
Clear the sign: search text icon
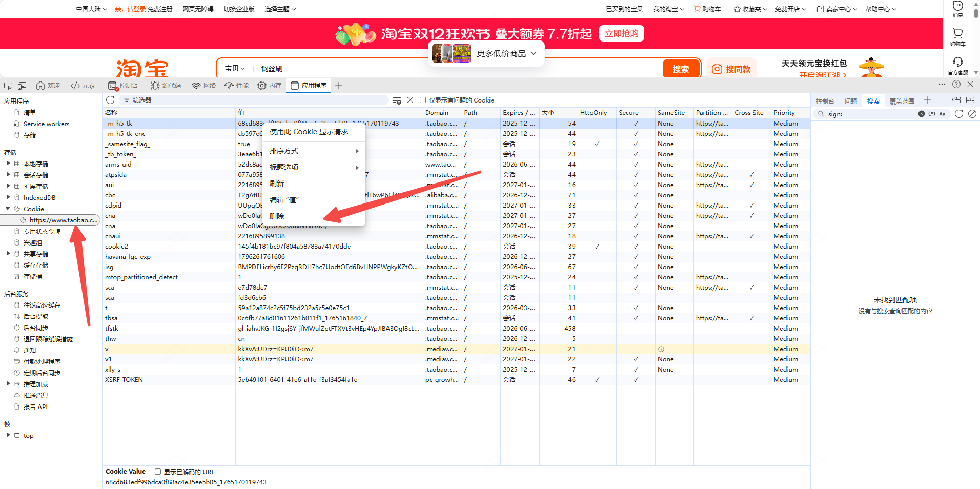point(922,114)
